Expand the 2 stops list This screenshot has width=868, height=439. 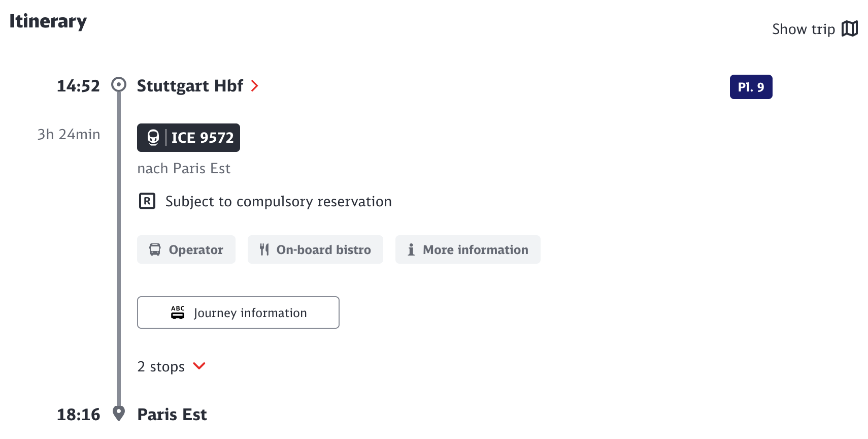[161, 366]
